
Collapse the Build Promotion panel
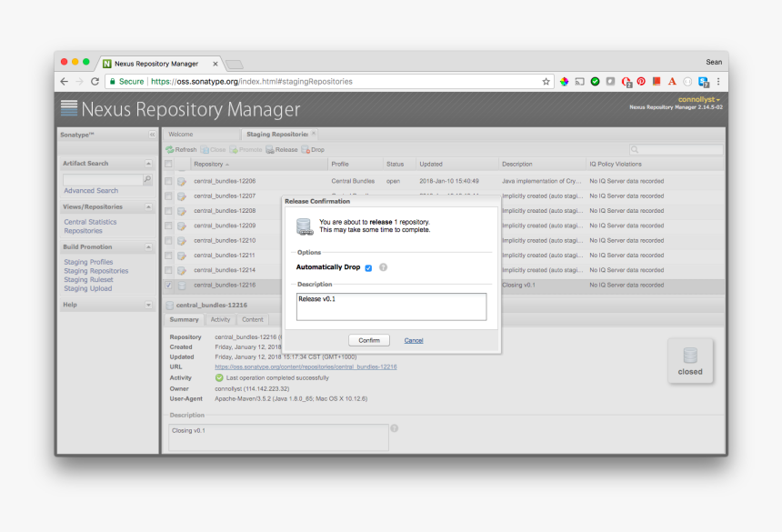coord(148,247)
